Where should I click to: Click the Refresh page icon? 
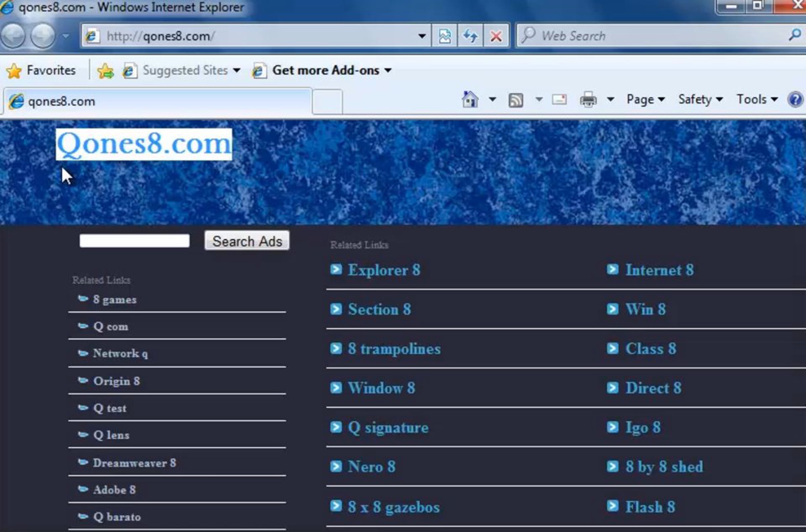470,36
